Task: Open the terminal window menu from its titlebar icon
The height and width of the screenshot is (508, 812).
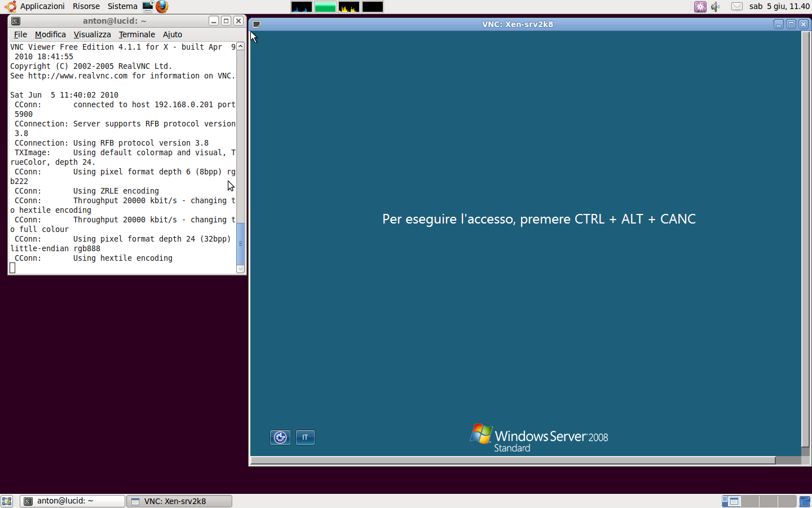Action: (x=16, y=21)
